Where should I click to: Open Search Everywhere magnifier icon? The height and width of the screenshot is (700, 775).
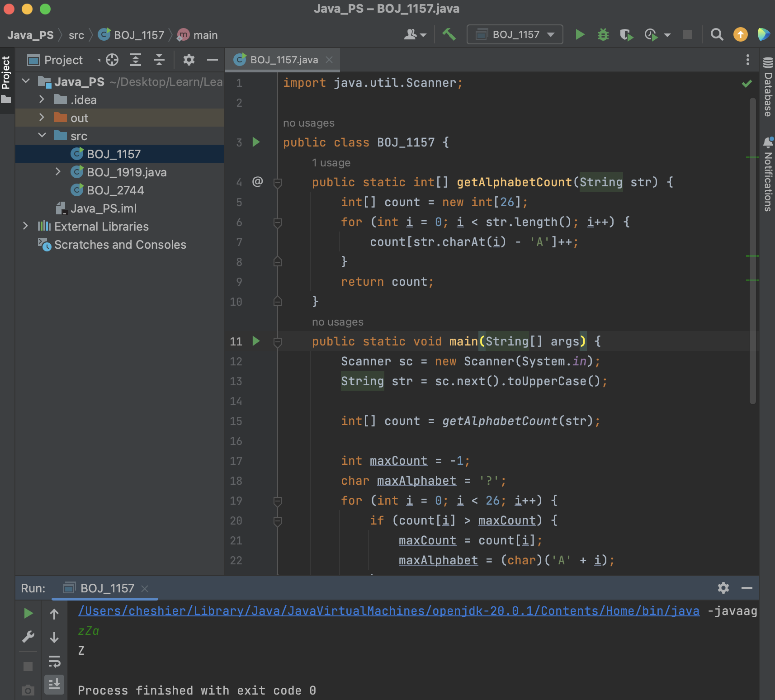click(x=717, y=34)
